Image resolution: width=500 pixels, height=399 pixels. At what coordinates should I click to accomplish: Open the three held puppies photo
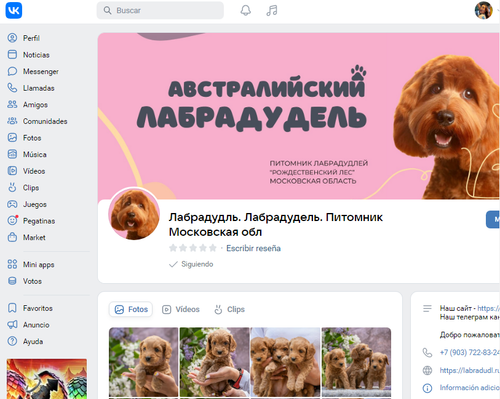(285, 362)
